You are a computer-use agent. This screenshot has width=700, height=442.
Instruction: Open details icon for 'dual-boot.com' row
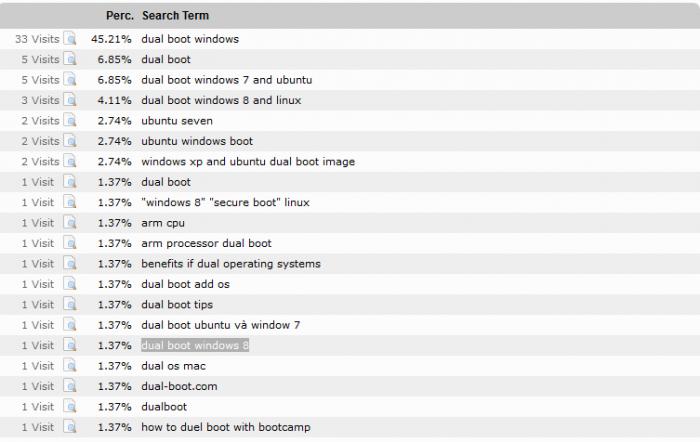coord(70,386)
